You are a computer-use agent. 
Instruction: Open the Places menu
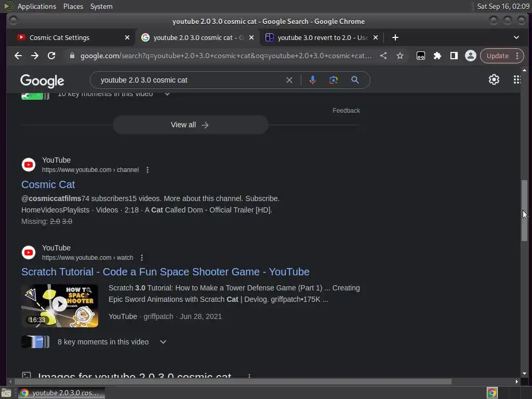pyautogui.click(x=73, y=6)
